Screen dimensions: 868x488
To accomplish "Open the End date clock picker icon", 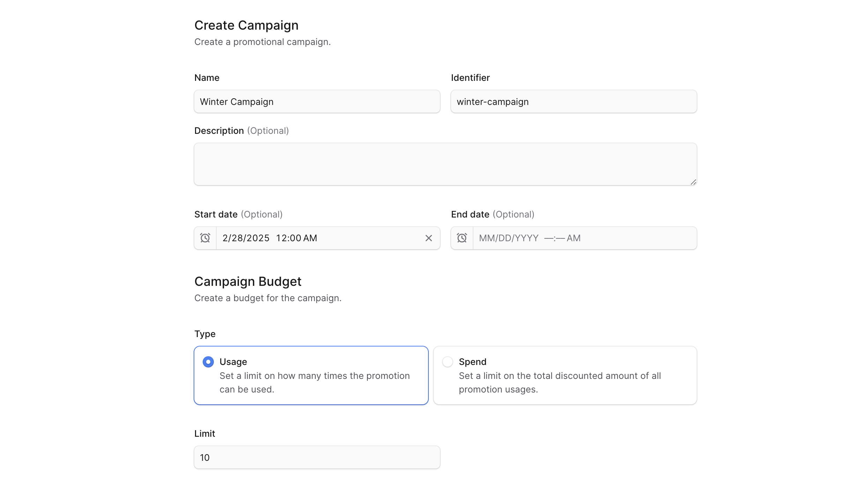I will (462, 238).
